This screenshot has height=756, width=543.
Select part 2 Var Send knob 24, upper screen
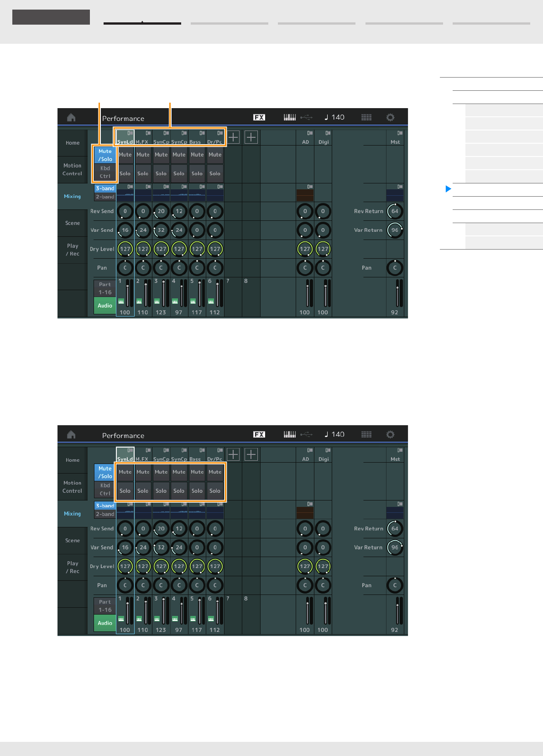point(143,230)
